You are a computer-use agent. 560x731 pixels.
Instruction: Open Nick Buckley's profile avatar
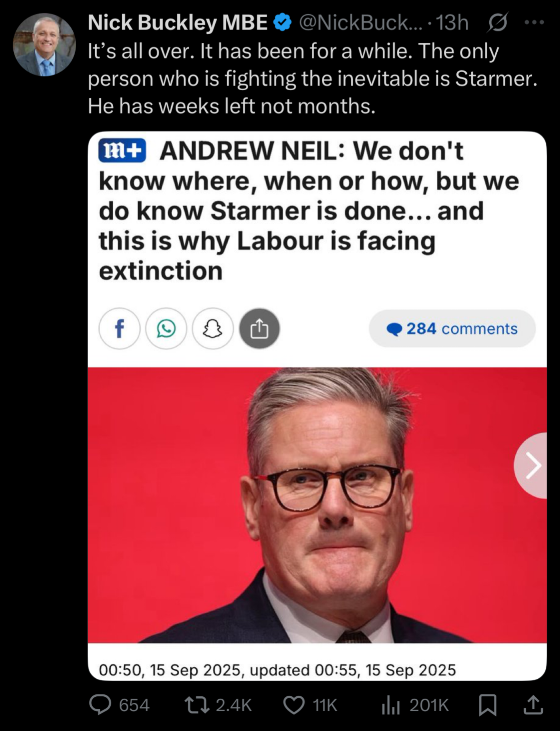(44, 45)
